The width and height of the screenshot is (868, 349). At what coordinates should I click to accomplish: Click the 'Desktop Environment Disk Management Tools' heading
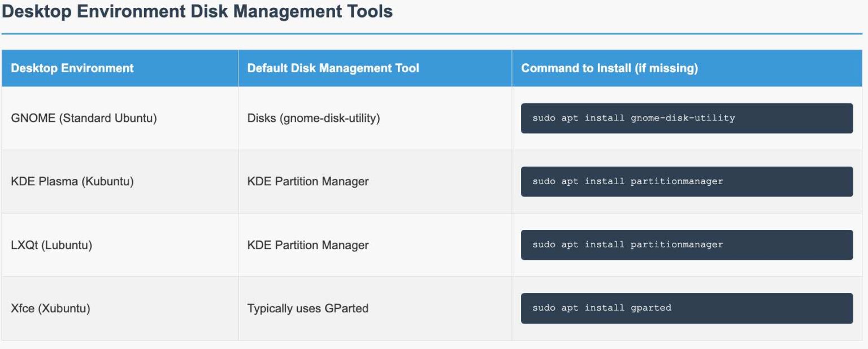[x=197, y=12]
